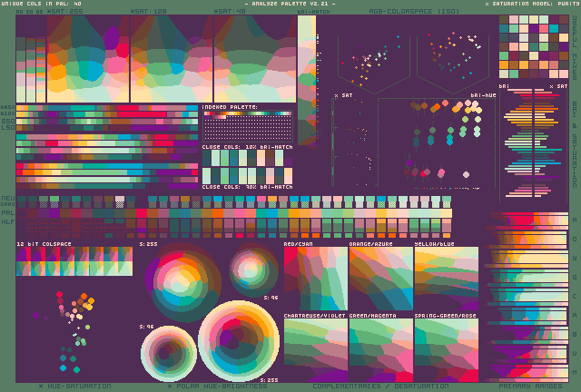Open the hue-saturation map under ×SAT: 48
Viewport: 581px width, 392px height.
click(x=255, y=59)
